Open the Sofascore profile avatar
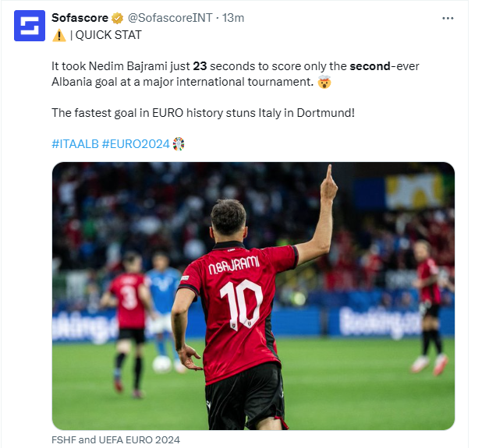The height and width of the screenshot is (448, 489). [x=30, y=26]
